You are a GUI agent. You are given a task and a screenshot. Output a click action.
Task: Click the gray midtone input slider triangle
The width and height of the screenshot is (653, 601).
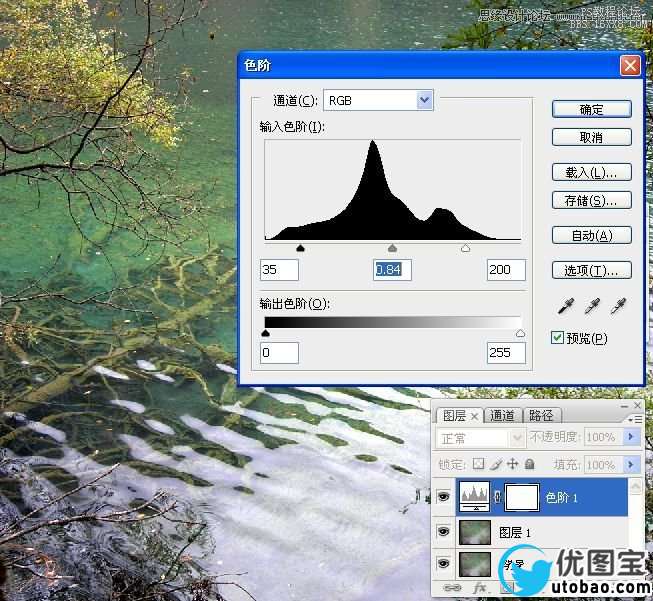pos(392,249)
